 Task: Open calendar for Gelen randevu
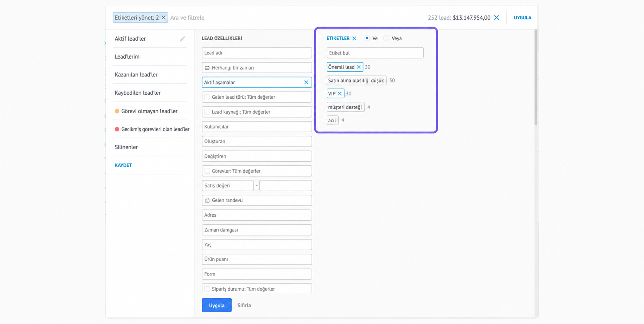coord(207,200)
